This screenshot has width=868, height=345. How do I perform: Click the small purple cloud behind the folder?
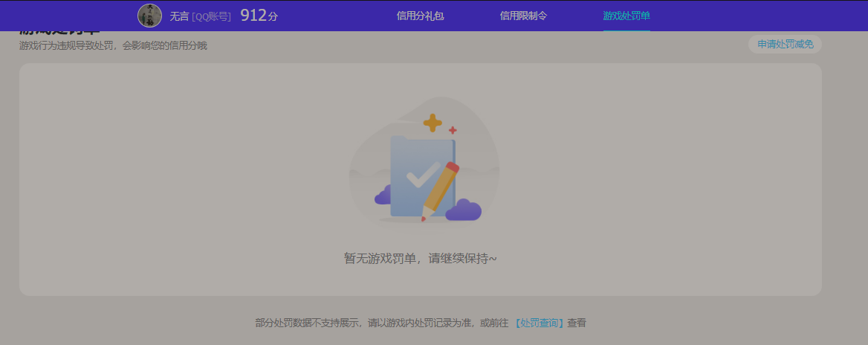tap(382, 196)
